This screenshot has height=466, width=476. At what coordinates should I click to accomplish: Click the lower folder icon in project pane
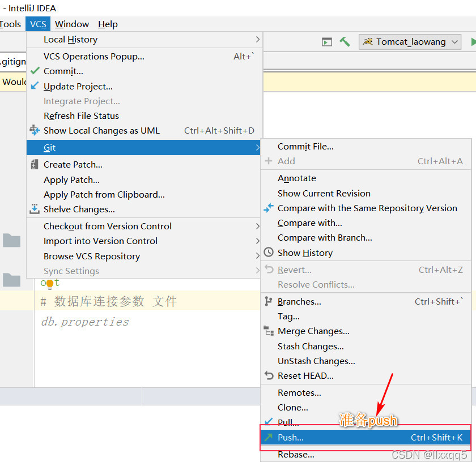tap(11, 279)
